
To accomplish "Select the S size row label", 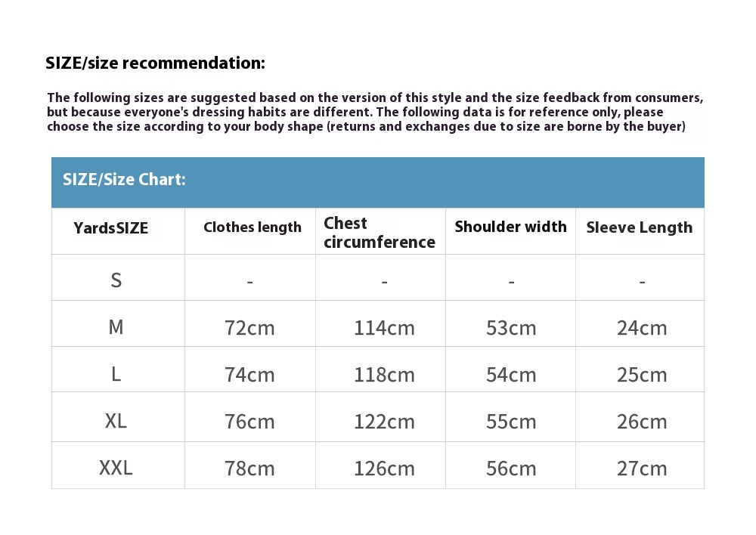I will tap(116, 280).
